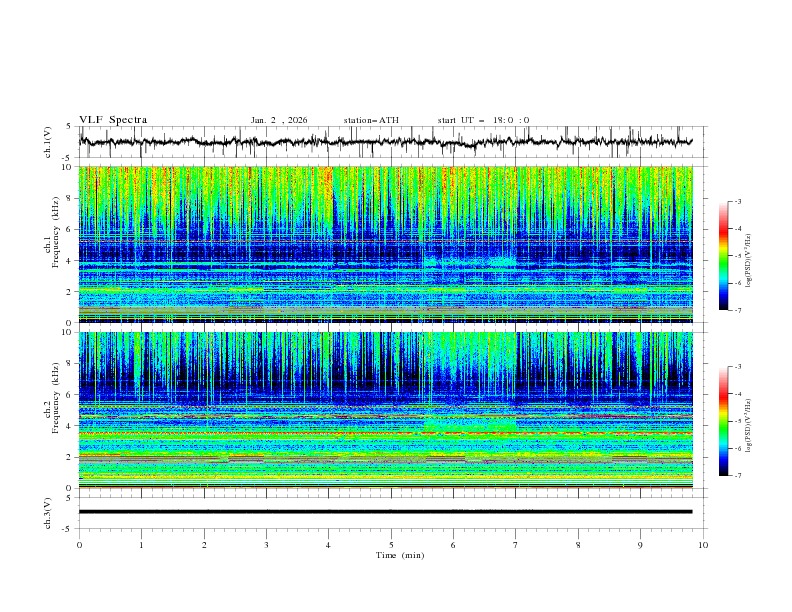Viewport: 792px width, 612px height.
Task: Select the date text "Jan. 2 , 2026"
Action: pyautogui.click(x=279, y=120)
